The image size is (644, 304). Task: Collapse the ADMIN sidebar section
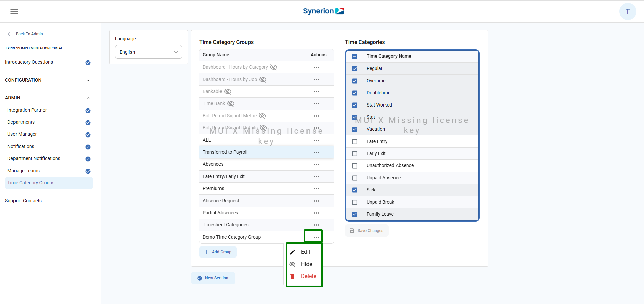pyautogui.click(x=48, y=98)
